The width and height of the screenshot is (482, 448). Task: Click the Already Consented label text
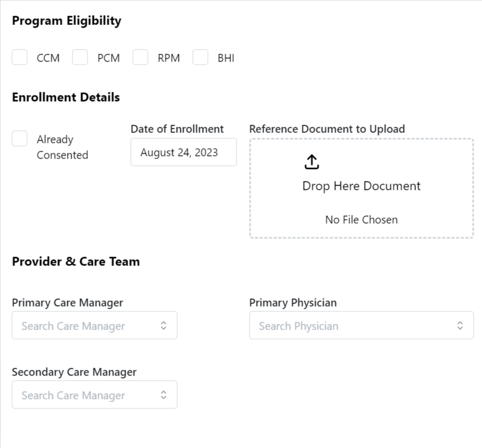[62, 147]
